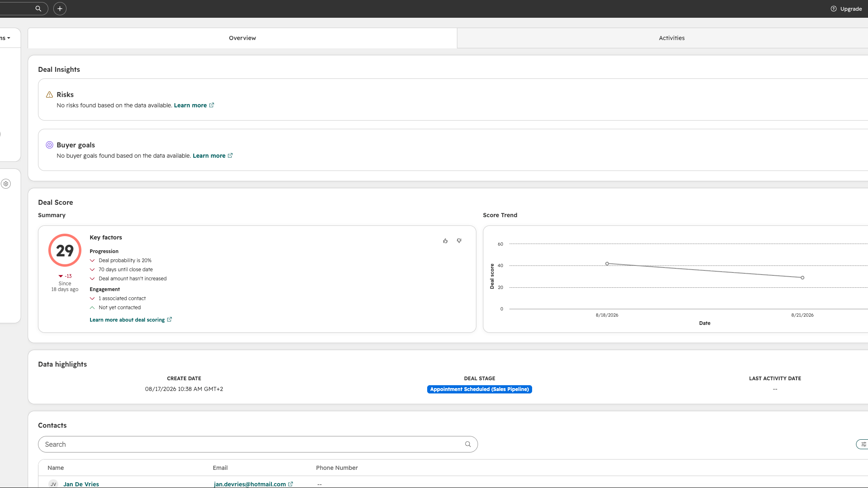Click the plus create button in top bar
The image size is (868, 488).
60,8
